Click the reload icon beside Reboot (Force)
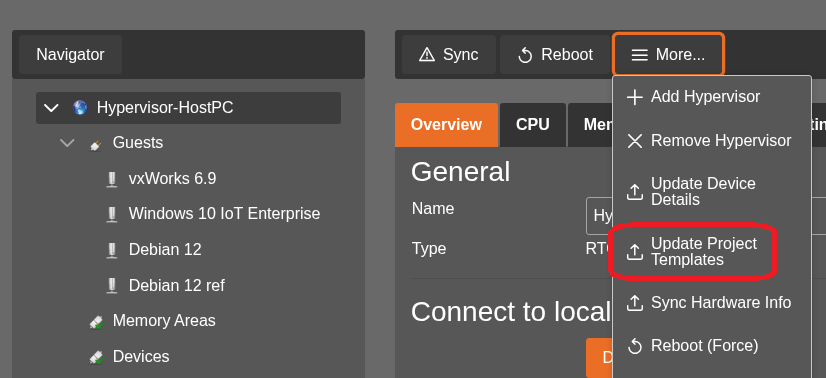 pos(635,346)
